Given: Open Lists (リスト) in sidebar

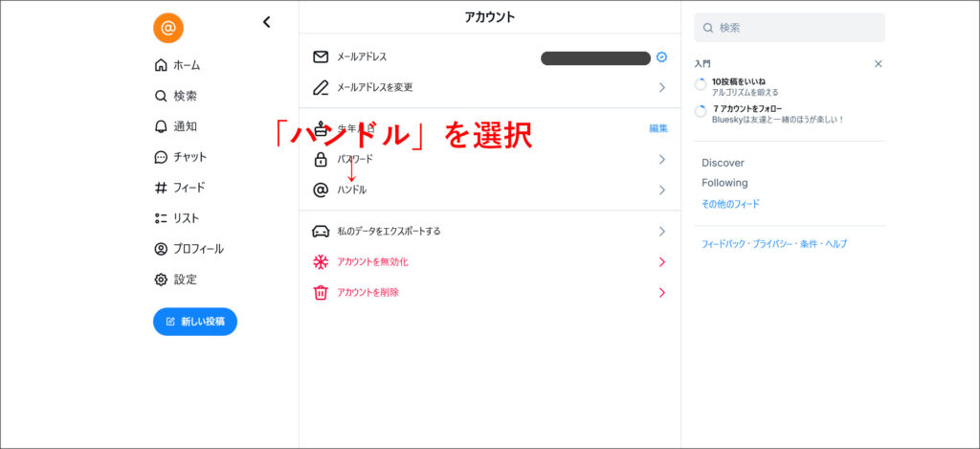Looking at the screenshot, I should [x=177, y=218].
